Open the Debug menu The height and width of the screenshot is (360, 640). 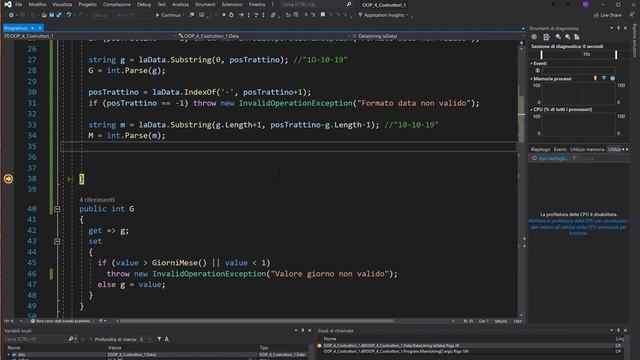pyautogui.click(x=144, y=4)
